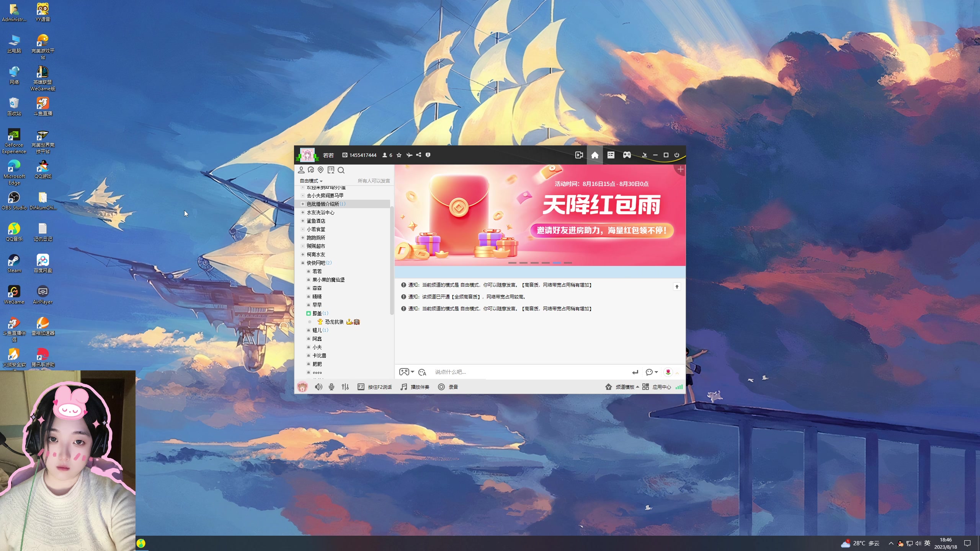Click the rose gift icon near chat box

point(669,372)
